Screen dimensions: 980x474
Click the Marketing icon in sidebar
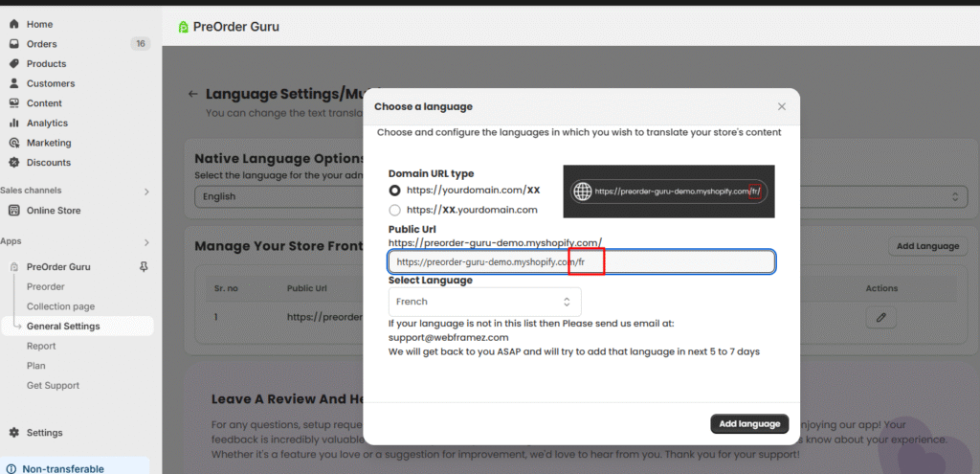[x=14, y=143]
